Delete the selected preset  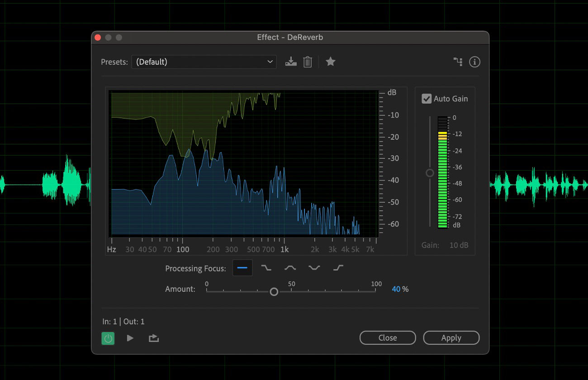pos(308,62)
